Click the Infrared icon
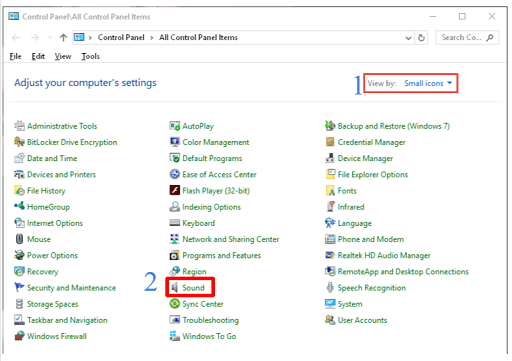512x361 pixels. [x=330, y=206]
